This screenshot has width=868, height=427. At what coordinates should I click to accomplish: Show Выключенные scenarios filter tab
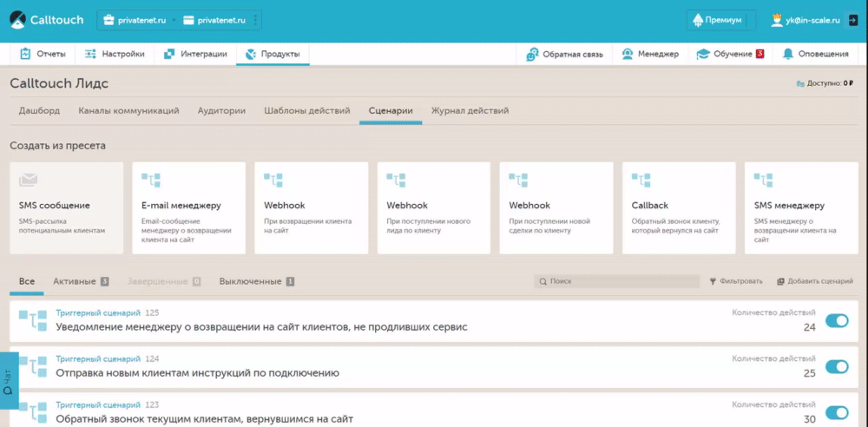tap(257, 281)
